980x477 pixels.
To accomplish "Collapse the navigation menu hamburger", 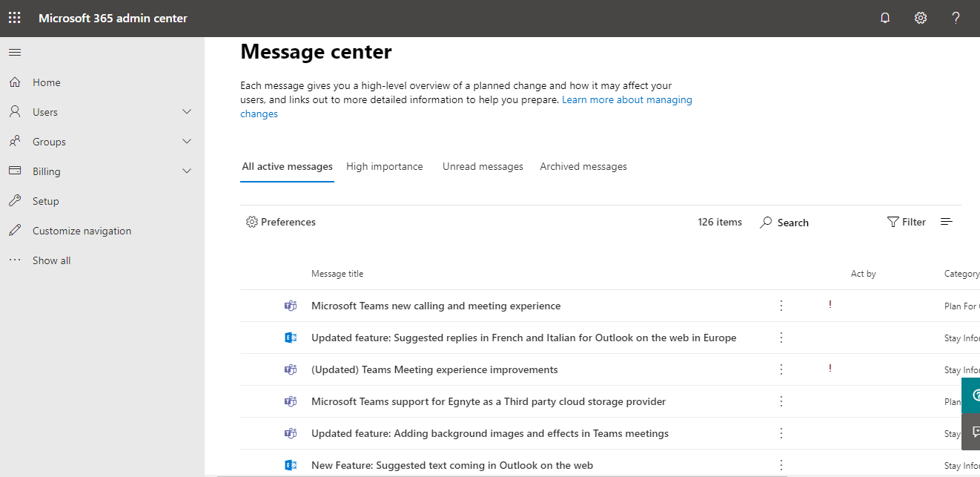I will pos(15,53).
